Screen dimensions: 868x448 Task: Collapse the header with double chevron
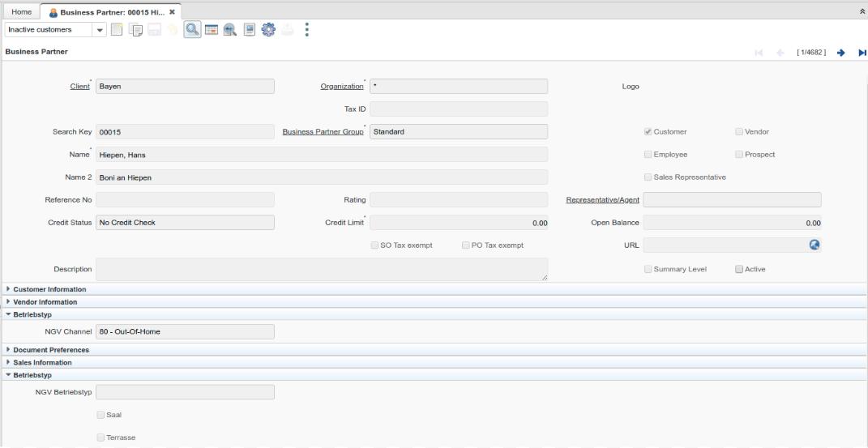click(x=862, y=11)
